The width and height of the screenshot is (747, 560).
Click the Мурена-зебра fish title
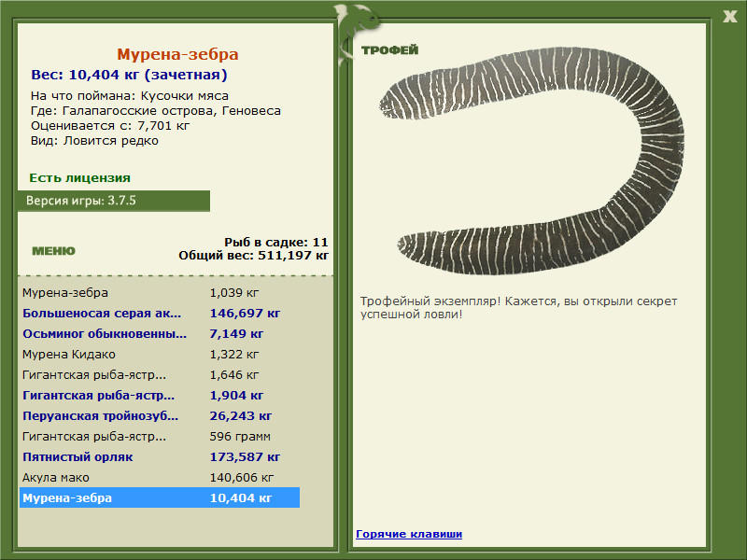(x=177, y=54)
